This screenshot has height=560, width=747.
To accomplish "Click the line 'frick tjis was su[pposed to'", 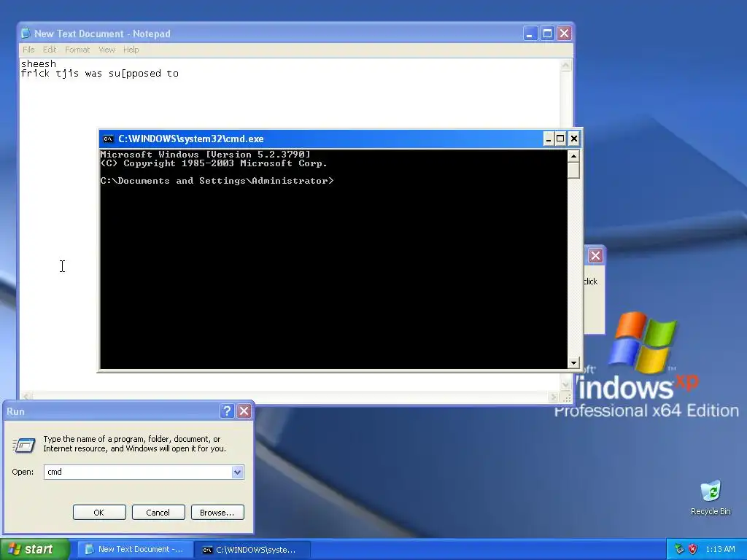I will (x=99, y=74).
